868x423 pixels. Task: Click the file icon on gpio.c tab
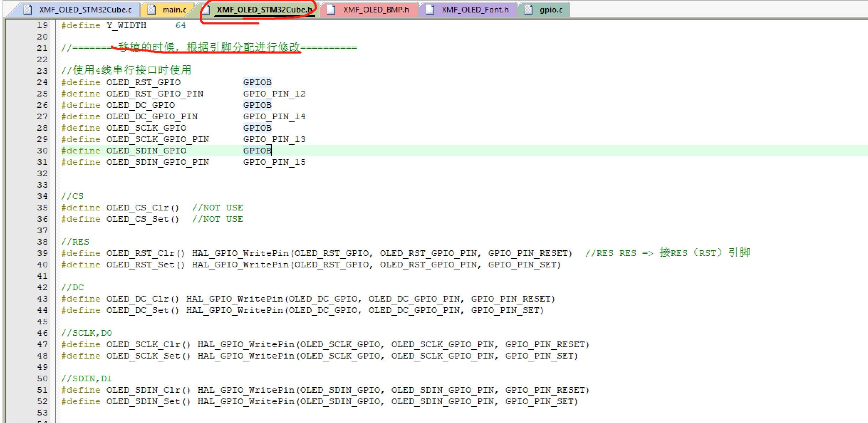pos(529,10)
